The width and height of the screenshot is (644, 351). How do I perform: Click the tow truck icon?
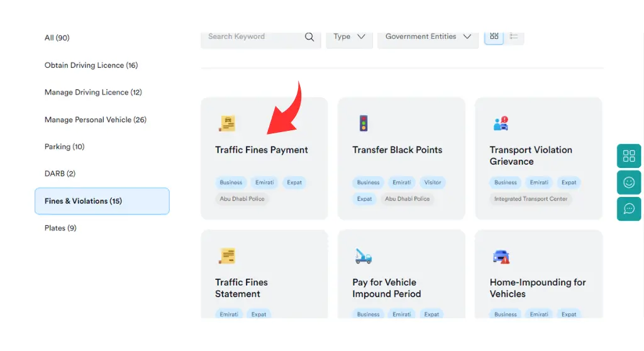tap(364, 256)
